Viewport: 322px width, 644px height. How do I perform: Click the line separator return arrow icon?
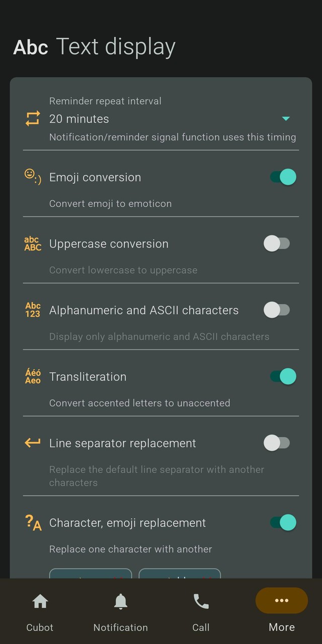pos(33,443)
